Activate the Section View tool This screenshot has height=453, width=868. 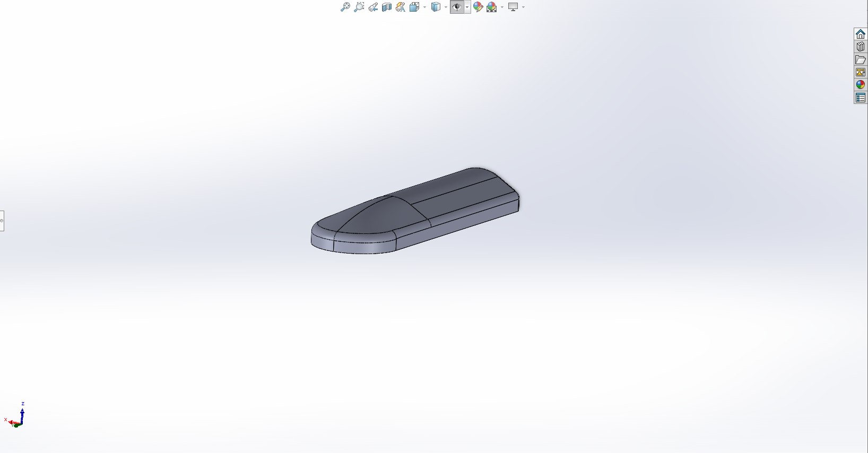[x=387, y=7]
